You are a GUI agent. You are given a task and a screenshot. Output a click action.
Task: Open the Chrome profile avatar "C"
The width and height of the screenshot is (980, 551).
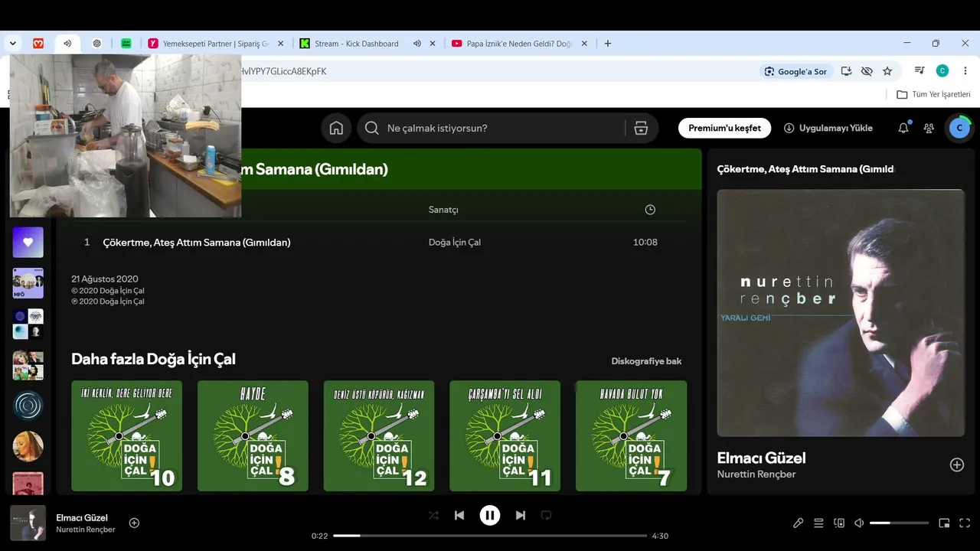pos(942,71)
